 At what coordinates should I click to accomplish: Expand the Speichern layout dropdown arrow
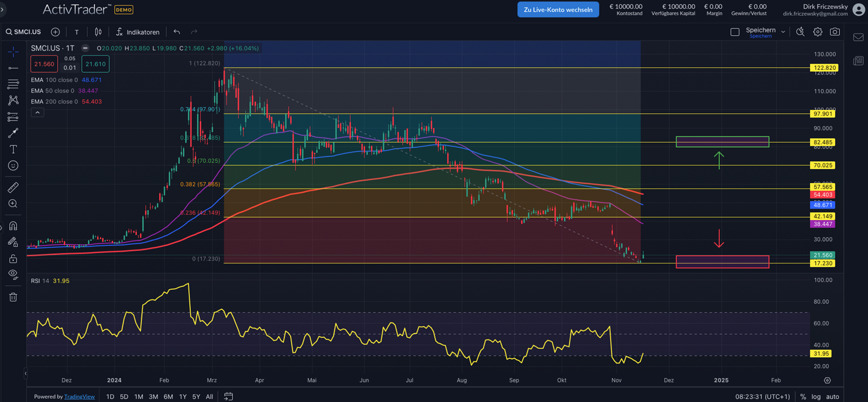coord(783,32)
